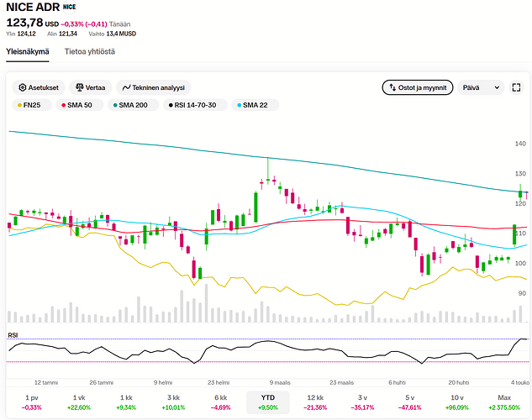Select the 3 kk time range

pyautogui.click(x=173, y=402)
